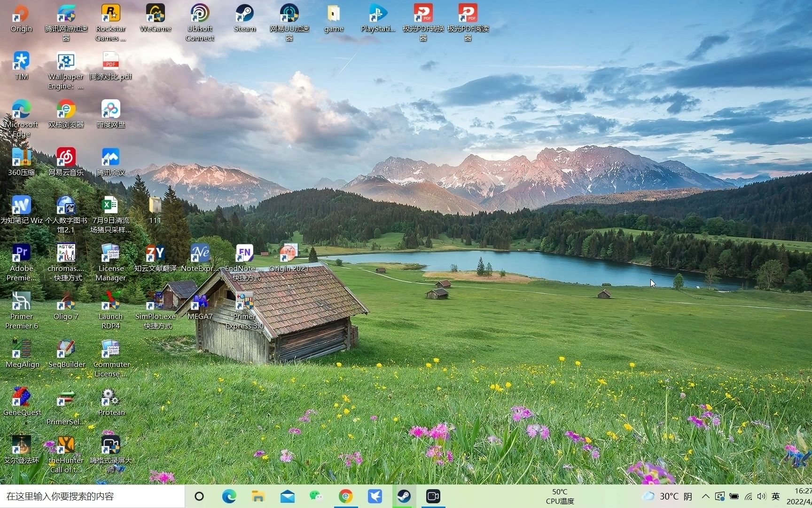
Task: Select the NoteExpress icon
Action: point(200,258)
